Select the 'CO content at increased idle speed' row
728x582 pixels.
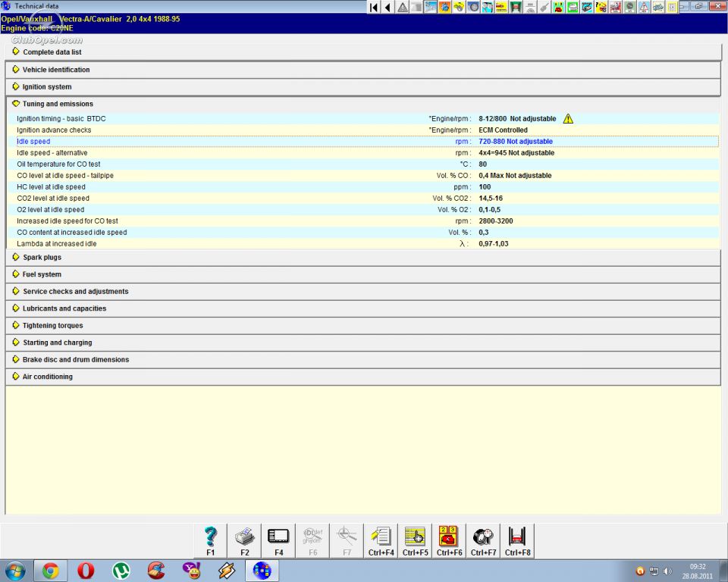pos(364,233)
